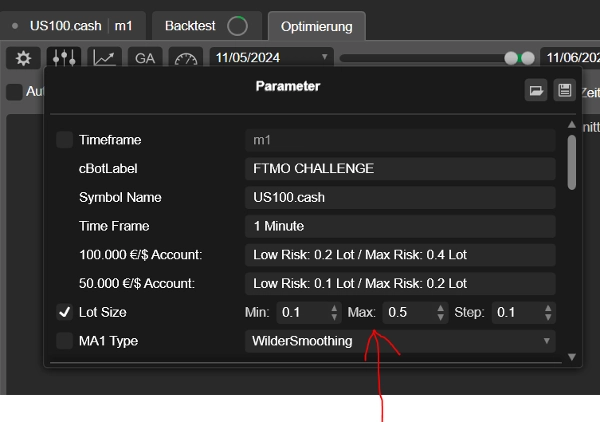Image resolution: width=600 pixels, height=422 pixels.
Task: Decrease Lot Size Min with down arrow
Action: (334, 317)
